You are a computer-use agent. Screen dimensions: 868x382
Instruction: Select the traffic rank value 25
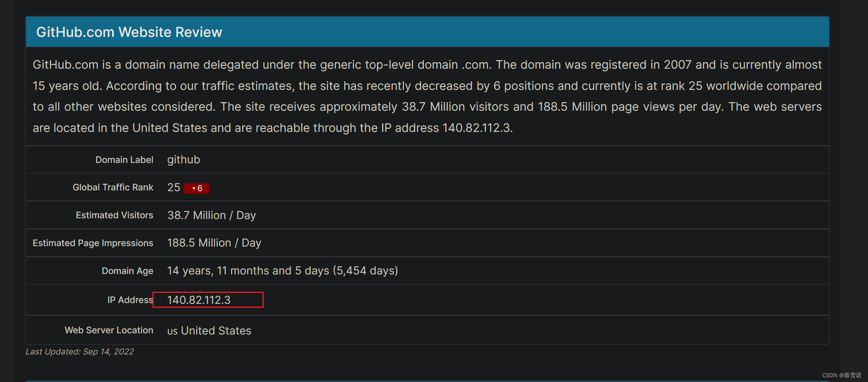point(174,187)
